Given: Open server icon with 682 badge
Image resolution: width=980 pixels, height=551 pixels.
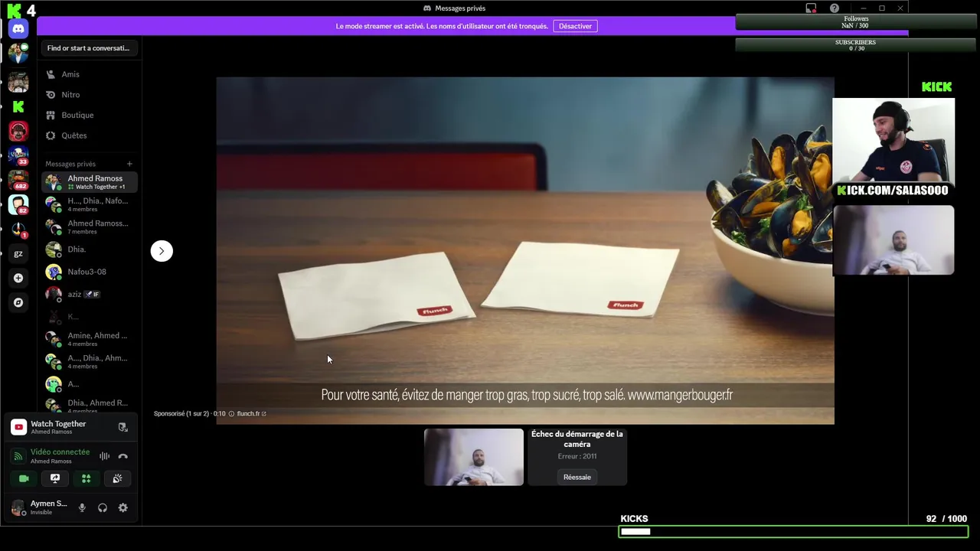Looking at the screenshot, I should pyautogui.click(x=18, y=180).
